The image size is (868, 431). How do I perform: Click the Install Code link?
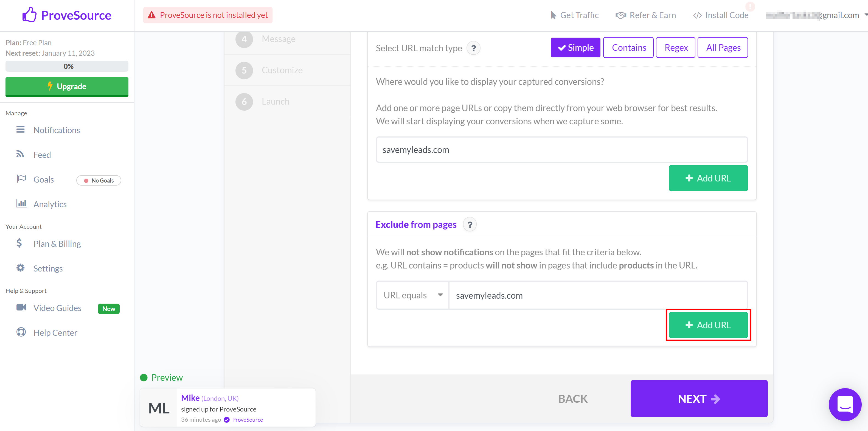click(721, 15)
